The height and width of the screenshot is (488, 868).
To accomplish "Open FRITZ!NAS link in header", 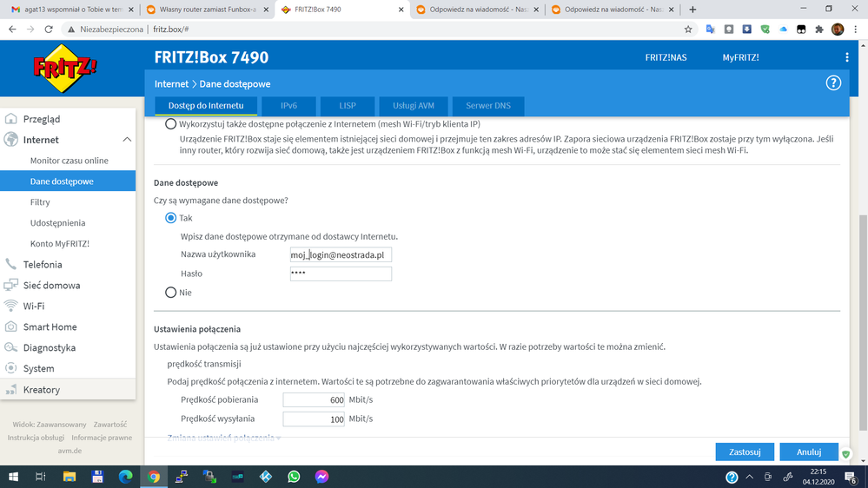I will (666, 57).
